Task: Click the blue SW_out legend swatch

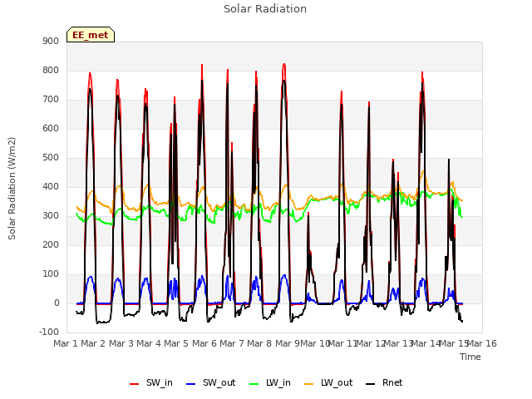Action: (x=191, y=384)
